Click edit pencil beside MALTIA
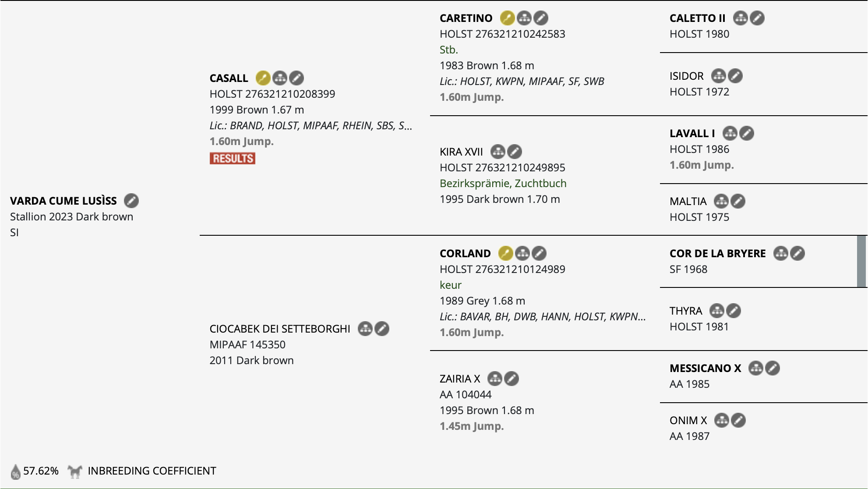Viewport: 868px width, 489px height. 738,201
